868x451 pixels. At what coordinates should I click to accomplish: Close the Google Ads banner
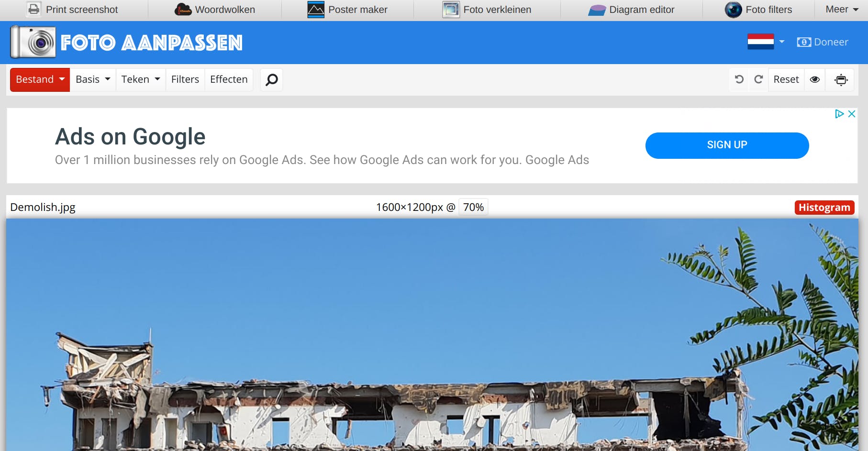tap(852, 114)
